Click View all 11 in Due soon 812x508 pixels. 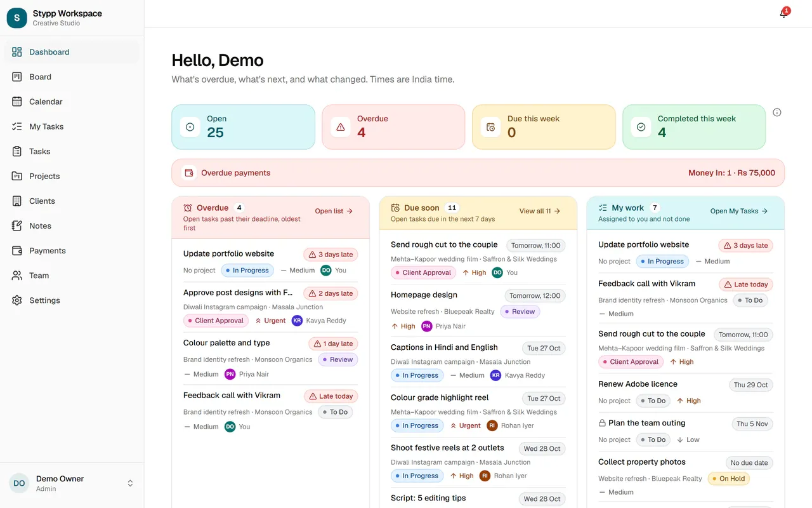(x=540, y=211)
